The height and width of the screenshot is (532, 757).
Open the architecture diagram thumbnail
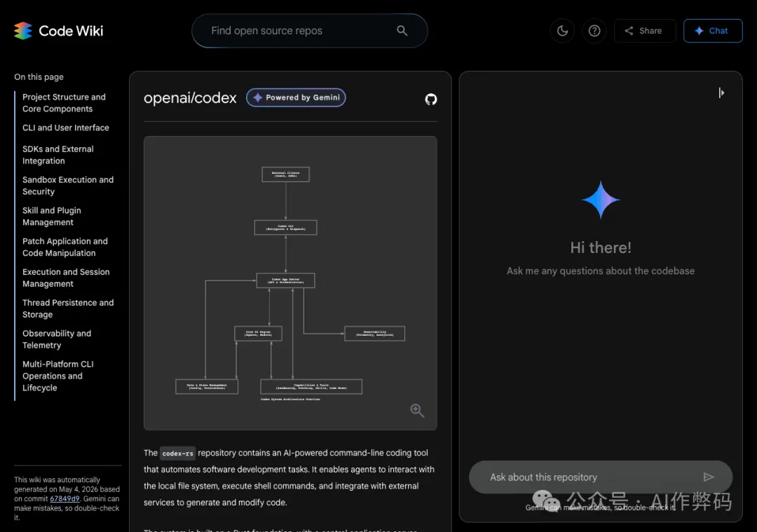point(290,283)
